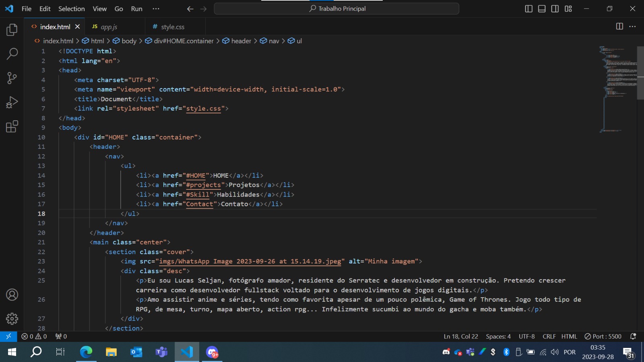Open the editor More Actions ellipsis

pos(633,27)
